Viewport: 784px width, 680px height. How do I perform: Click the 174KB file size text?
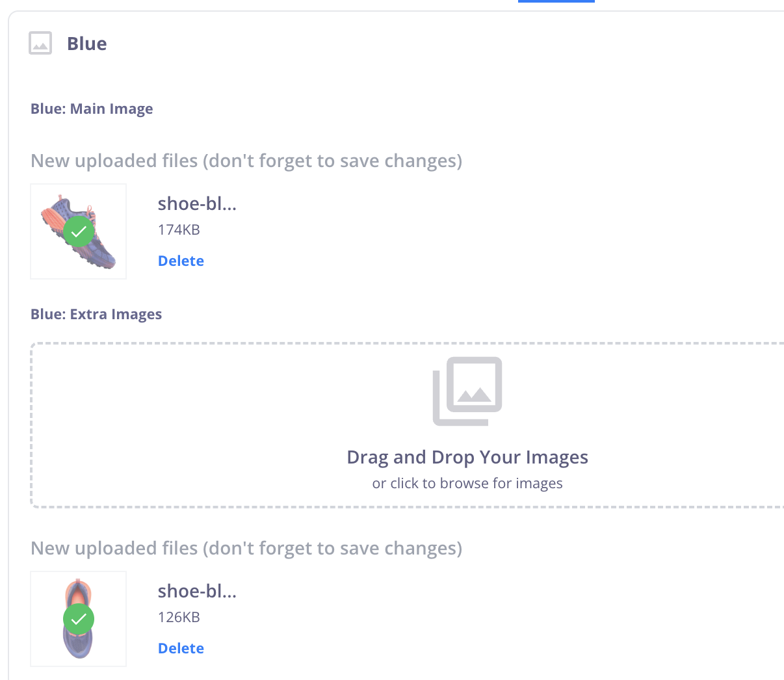point(179,229)
